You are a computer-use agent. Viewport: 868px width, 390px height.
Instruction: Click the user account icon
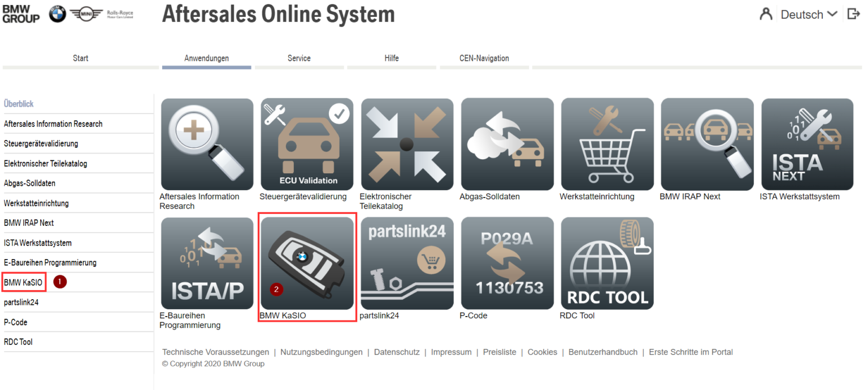(766, 14)
